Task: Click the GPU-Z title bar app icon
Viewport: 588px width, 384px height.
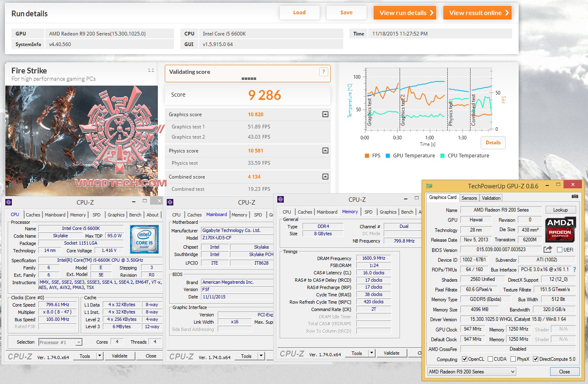Action: tap(429, 186)
